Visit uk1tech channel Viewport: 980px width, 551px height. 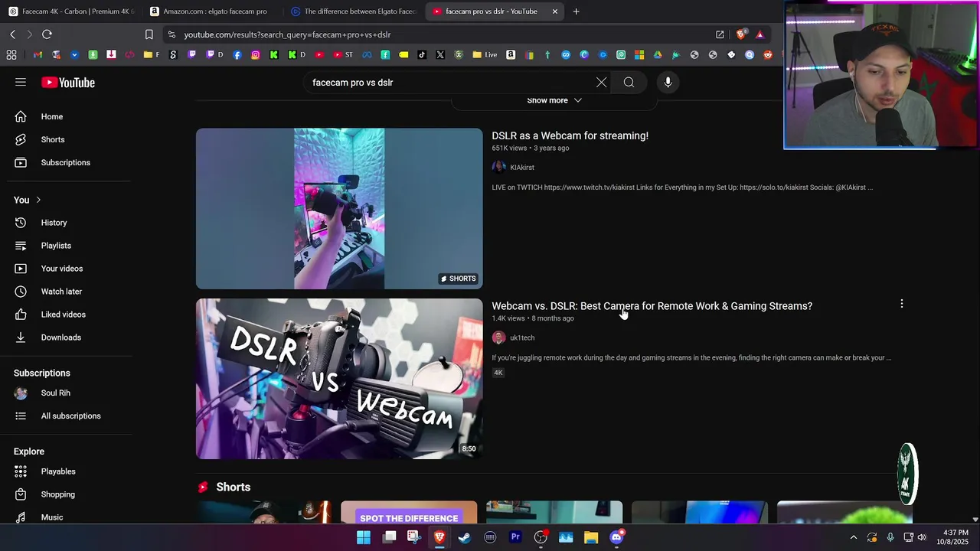[x=522, y=337]
